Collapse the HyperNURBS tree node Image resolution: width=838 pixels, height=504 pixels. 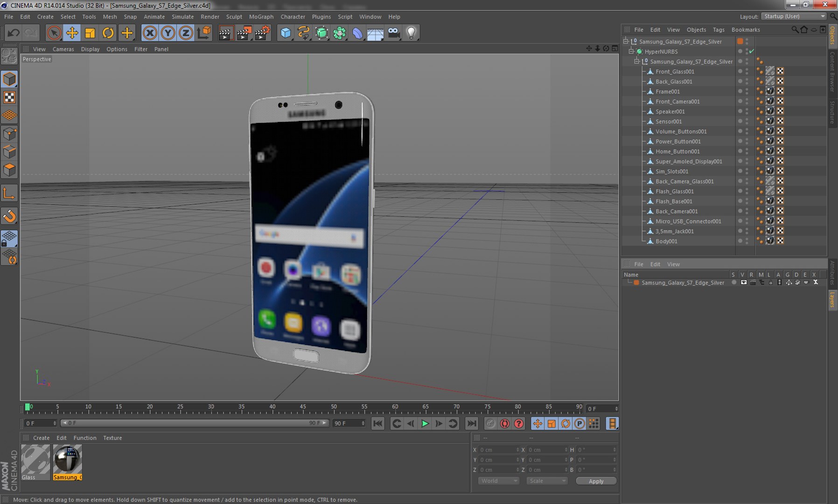pyautogui.click(x=631, y=51)
